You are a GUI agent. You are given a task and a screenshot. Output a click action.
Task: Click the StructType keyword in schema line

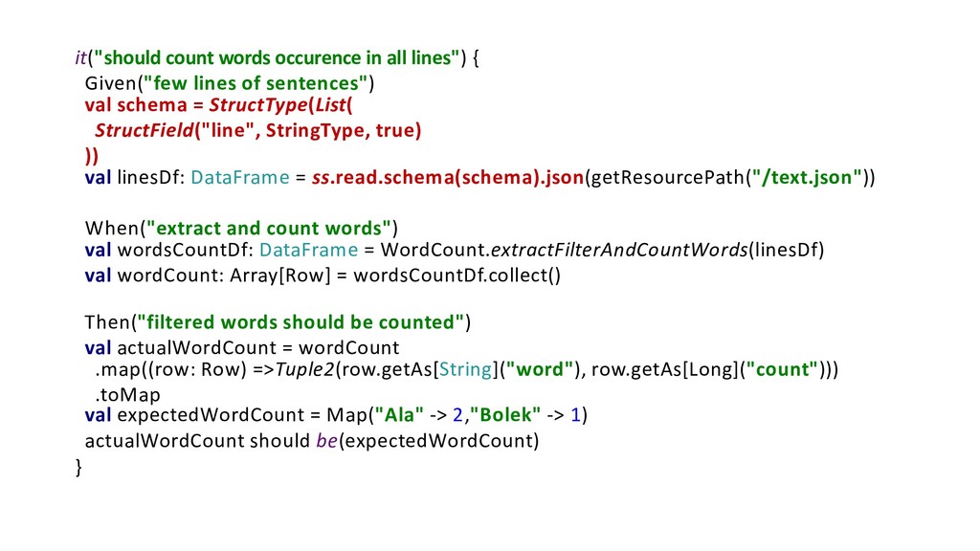pyautogui.click(x=258, y=105)
